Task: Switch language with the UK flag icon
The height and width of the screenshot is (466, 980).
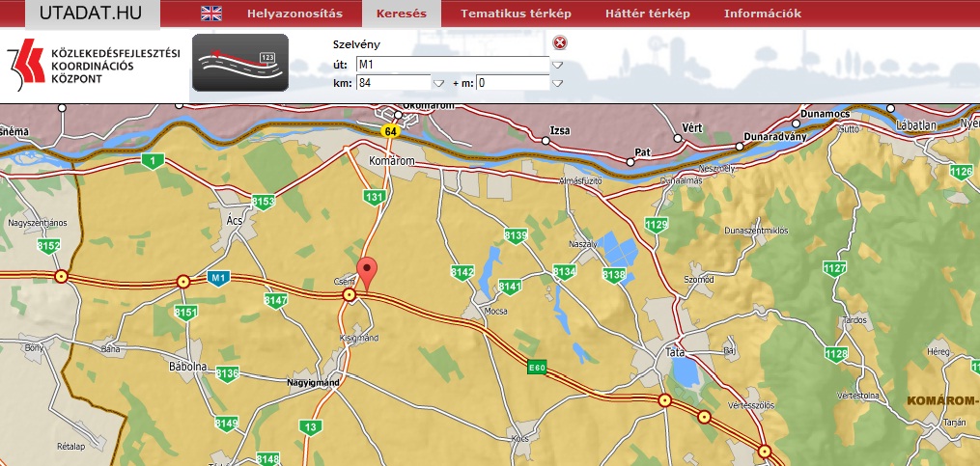Action: point(210,14)
